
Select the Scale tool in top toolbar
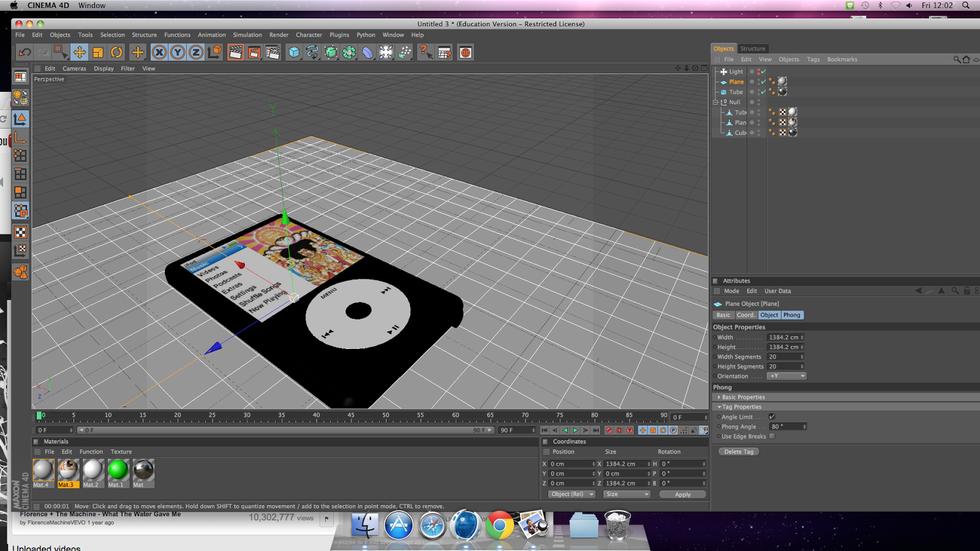tap(98, 53)
